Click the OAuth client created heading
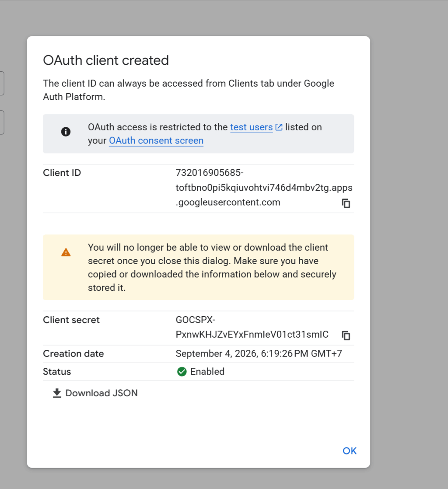Screen dimensions: 448x489 click(x=106, y=60)
